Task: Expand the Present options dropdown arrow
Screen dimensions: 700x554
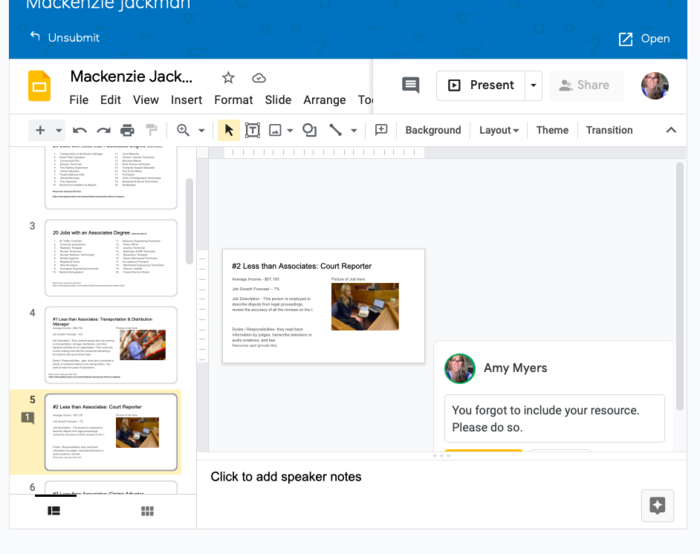Action: coord(533,85)
